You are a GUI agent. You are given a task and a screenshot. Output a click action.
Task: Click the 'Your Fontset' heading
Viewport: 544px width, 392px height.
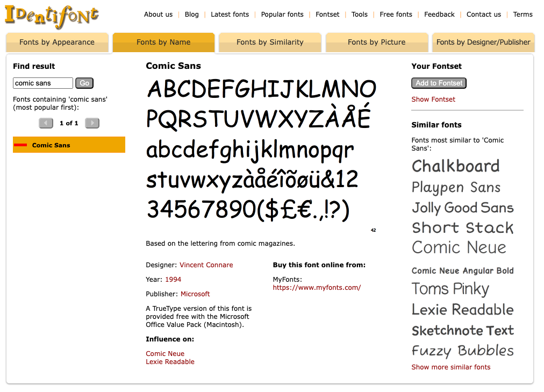point(436,66)
